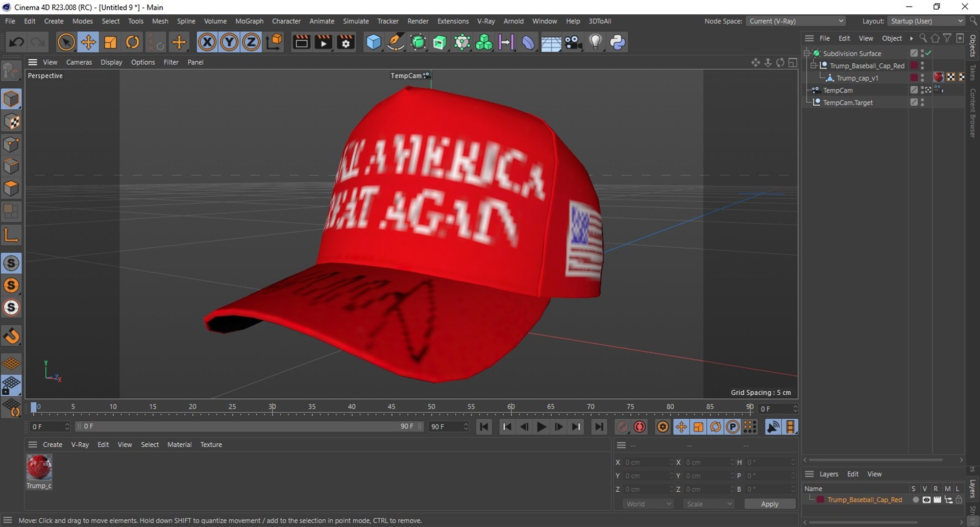
Task: Open the Layout dropdown
Action: click(926, 21)
